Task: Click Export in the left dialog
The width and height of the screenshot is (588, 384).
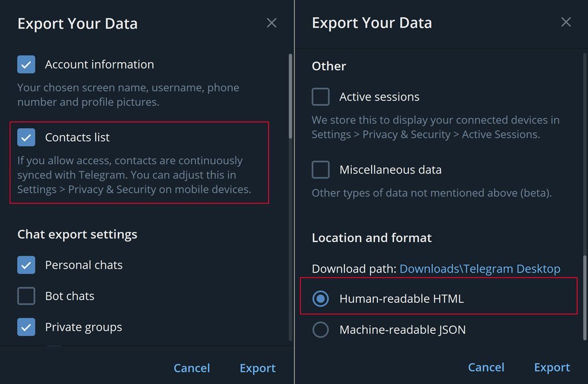Action: pyautogui.click(x=258, y=368)
